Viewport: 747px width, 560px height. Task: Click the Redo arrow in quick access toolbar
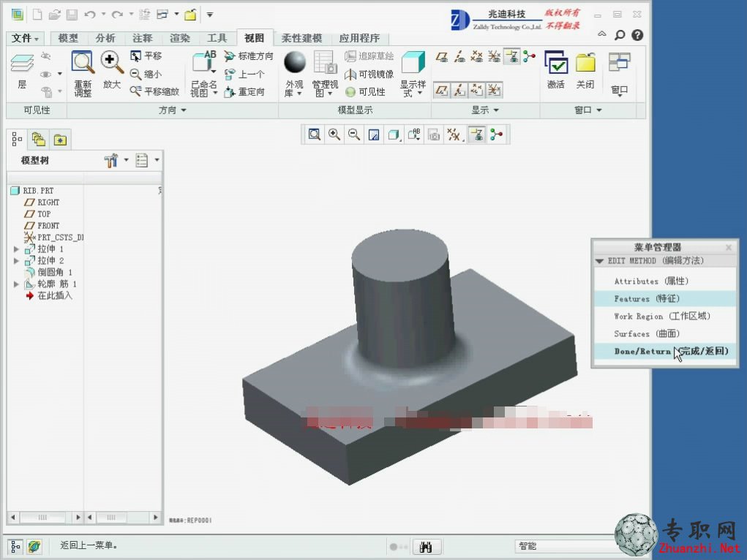point(117,15)
